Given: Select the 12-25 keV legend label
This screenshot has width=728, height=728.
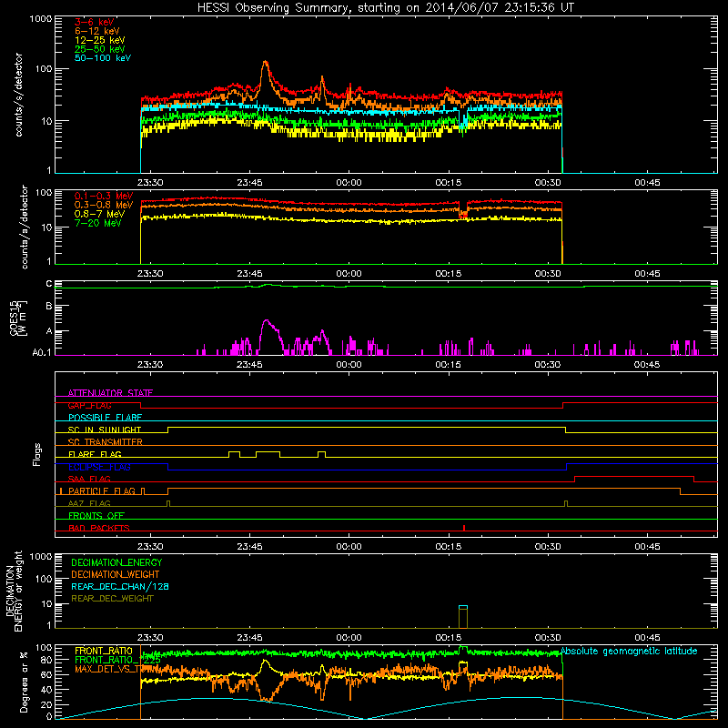Looking at the screenshot, I should (x=100, y=40).
